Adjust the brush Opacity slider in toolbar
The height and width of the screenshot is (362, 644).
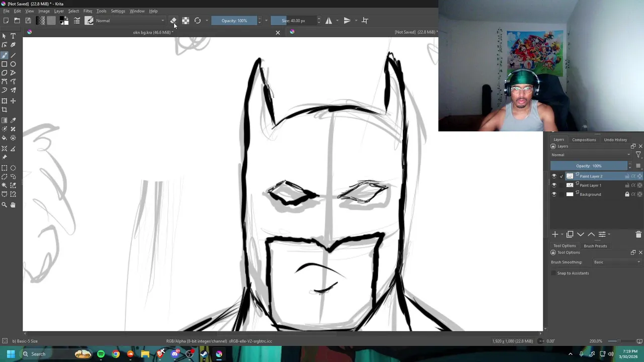pos(234,21)
